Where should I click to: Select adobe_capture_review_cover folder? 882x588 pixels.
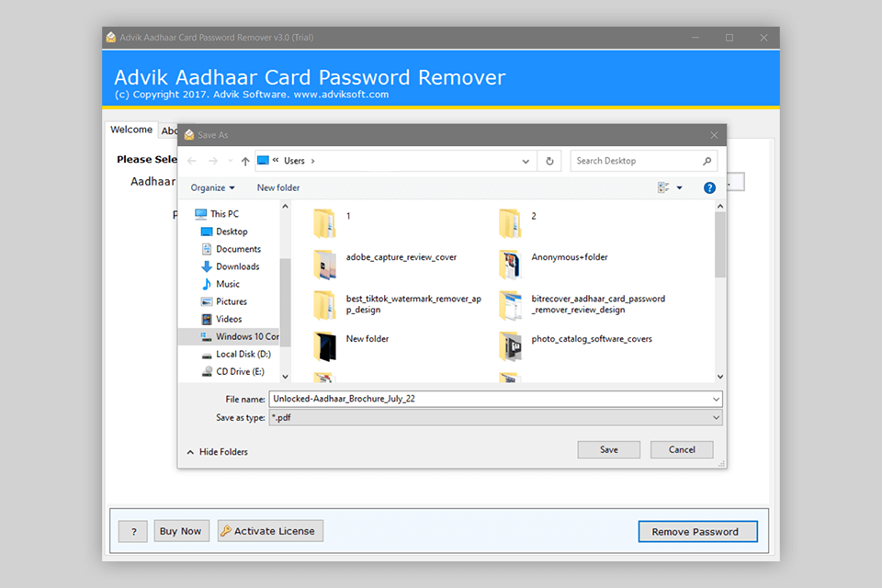[x=385, y=265]
